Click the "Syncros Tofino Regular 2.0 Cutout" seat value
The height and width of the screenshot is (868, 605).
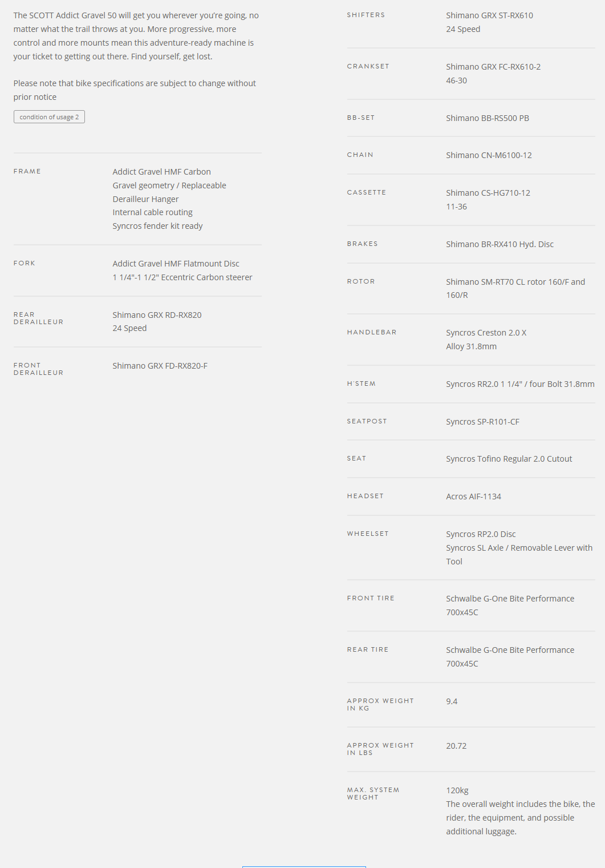click(509, 459)
